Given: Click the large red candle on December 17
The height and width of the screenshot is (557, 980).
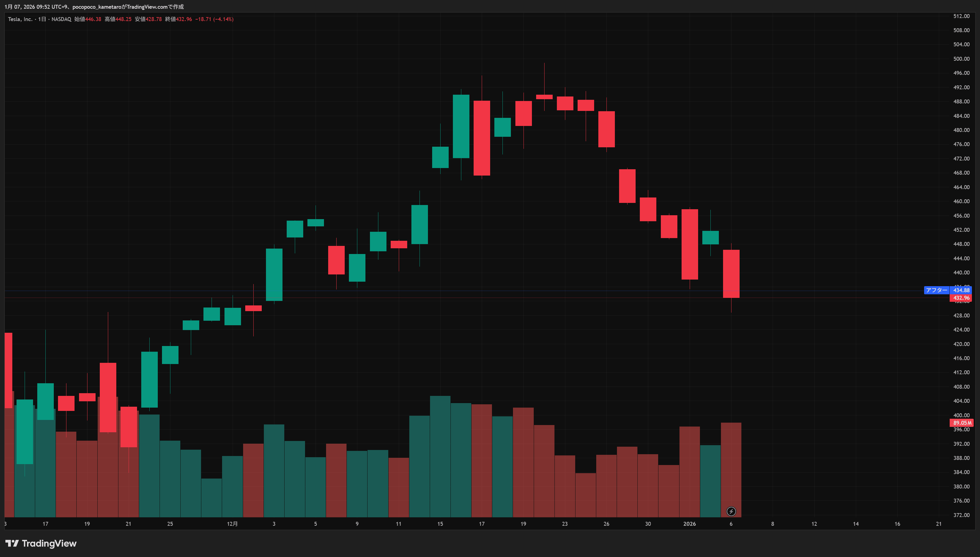Looking at the screenshot, I should [482, 138].
